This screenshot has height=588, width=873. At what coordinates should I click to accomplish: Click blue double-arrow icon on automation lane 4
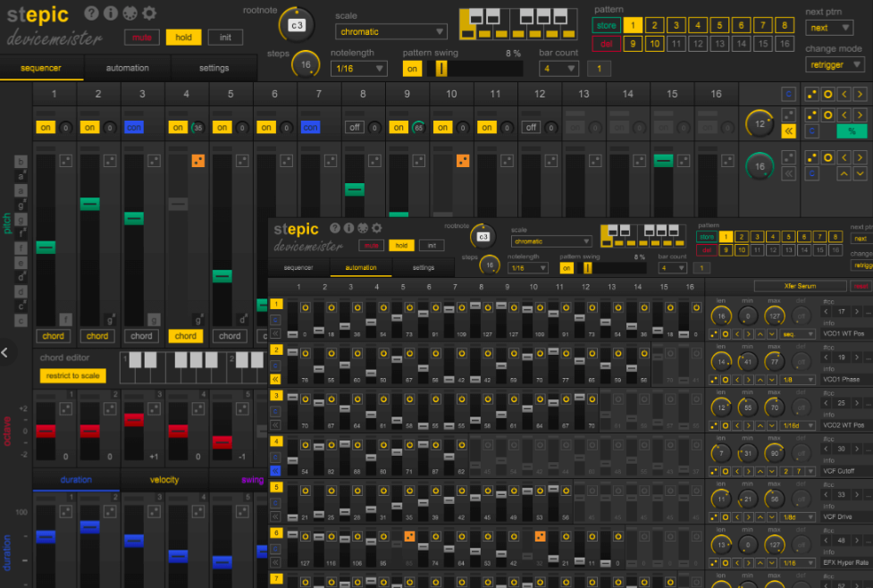pos(275,471)
